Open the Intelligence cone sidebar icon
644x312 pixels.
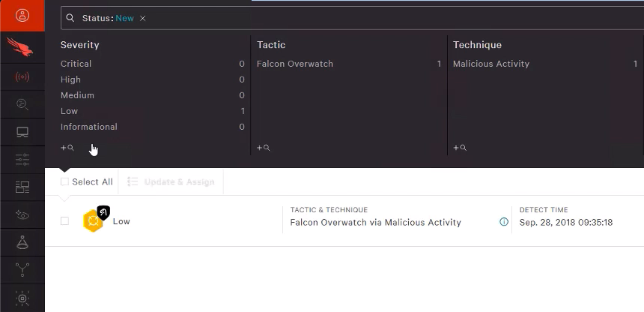coord(22,242)
